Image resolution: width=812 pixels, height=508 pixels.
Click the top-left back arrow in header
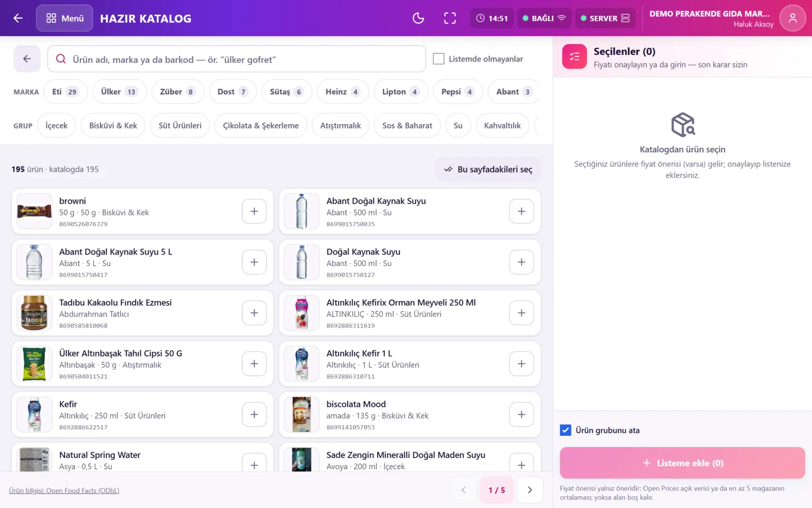[18, 18]
